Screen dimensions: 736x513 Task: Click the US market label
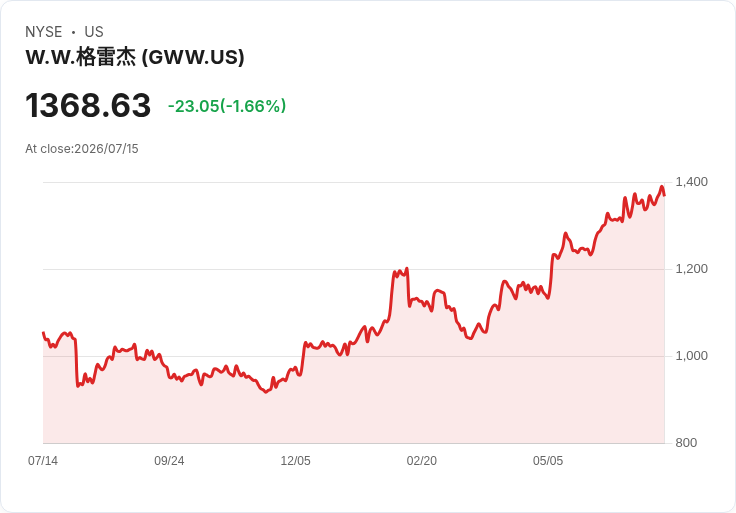[94, 32]
